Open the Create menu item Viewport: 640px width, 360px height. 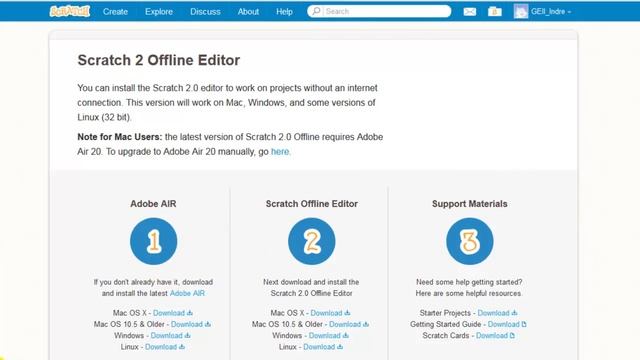click(x=115, y=12)
